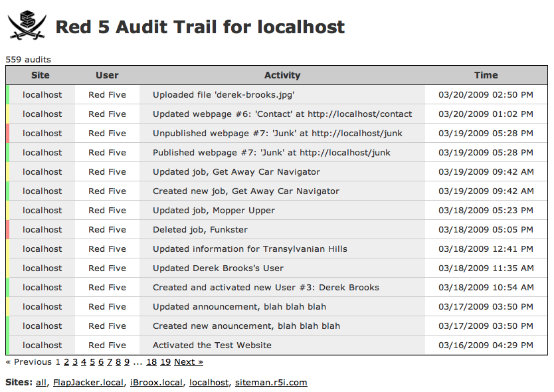Select the localhost site filter link
The height and width of the screenshot is (392, 554).
pos(209,383)
